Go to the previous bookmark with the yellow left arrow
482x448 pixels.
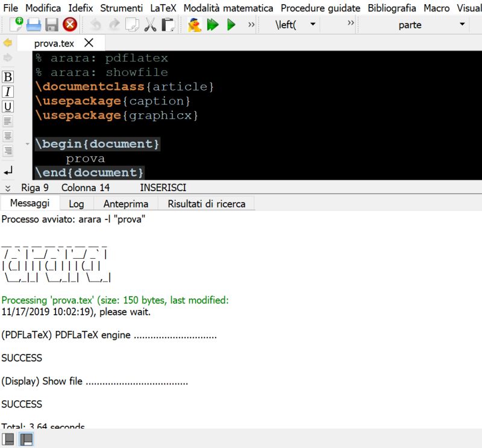coord(8,42)
